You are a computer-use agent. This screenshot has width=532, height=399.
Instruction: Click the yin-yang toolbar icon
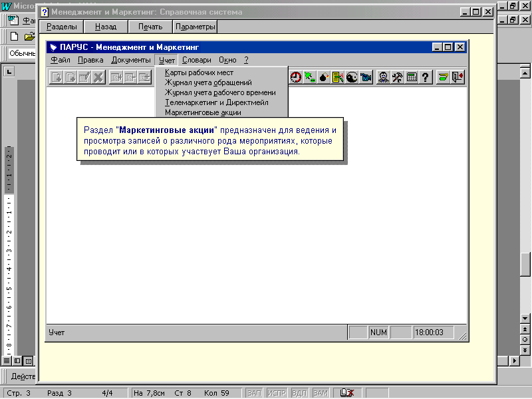[x=352, y=77]
